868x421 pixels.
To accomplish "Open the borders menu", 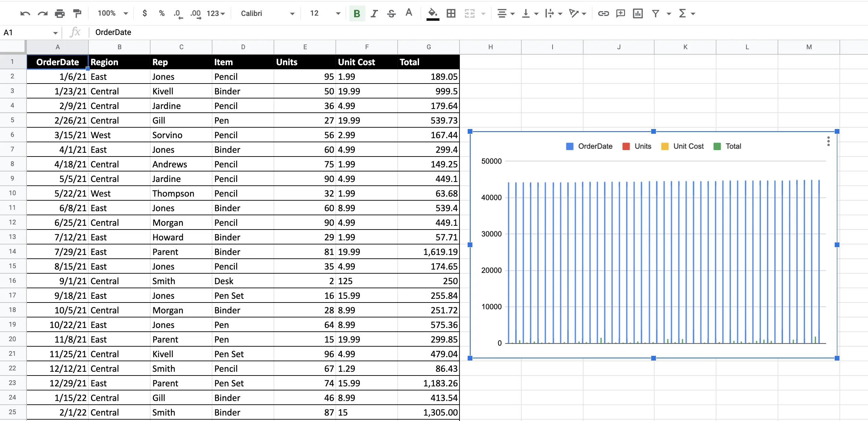I will click(451, 13).
